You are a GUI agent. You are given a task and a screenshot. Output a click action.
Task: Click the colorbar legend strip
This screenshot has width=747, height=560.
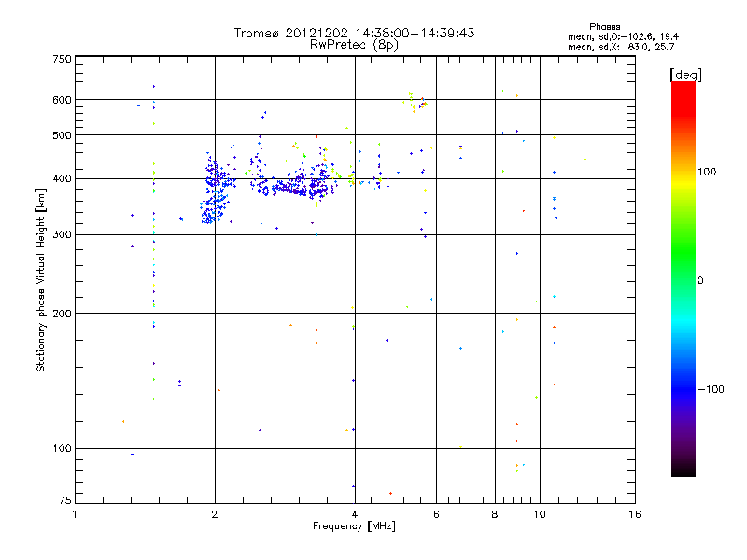(684, 278)
